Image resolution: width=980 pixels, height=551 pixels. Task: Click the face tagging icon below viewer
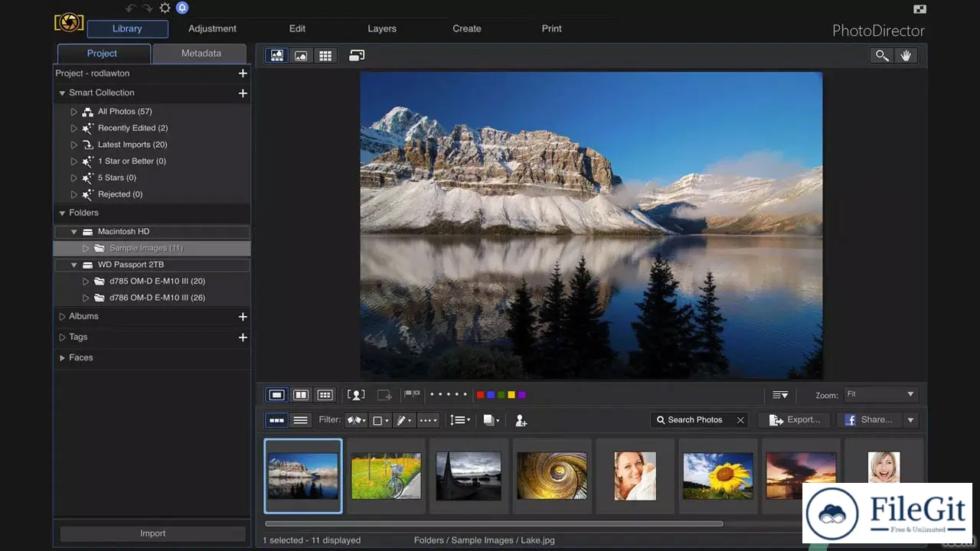point(356,395)
